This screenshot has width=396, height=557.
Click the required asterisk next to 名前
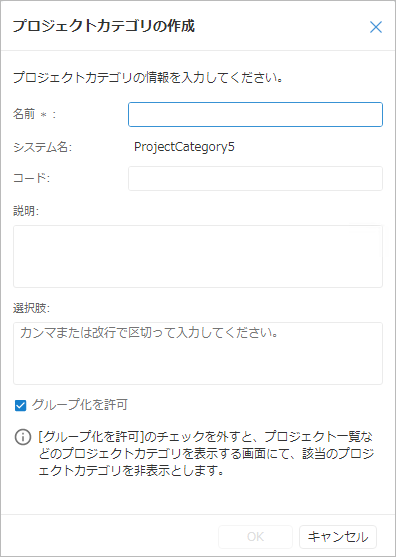[x=43, y=114]
